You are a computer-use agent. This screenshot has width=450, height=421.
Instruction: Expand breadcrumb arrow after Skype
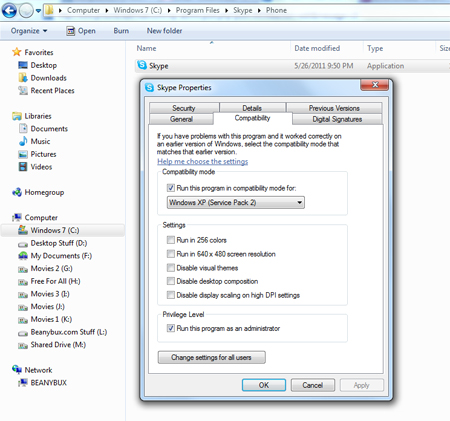point(259,11)
